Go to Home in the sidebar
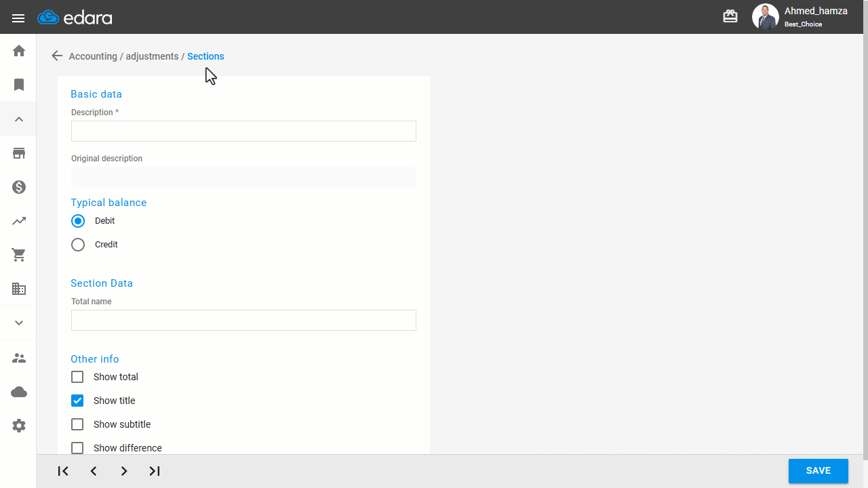Screen dimensions: 868x488 (19, 51)
